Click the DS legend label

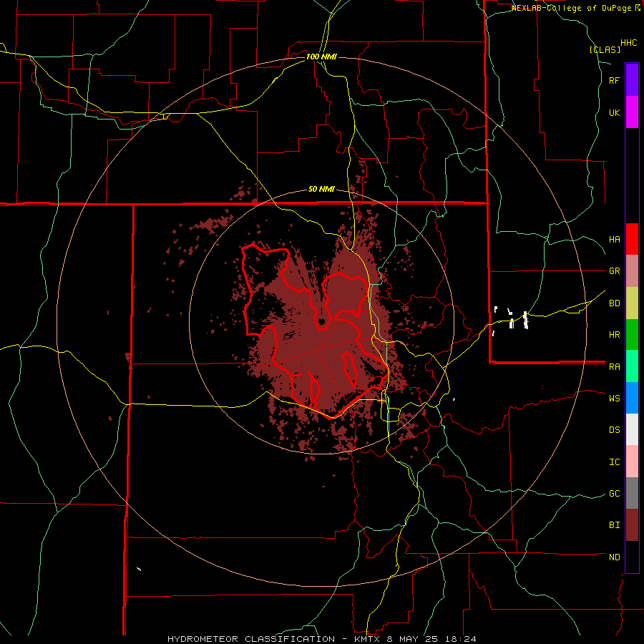[614, 430]
